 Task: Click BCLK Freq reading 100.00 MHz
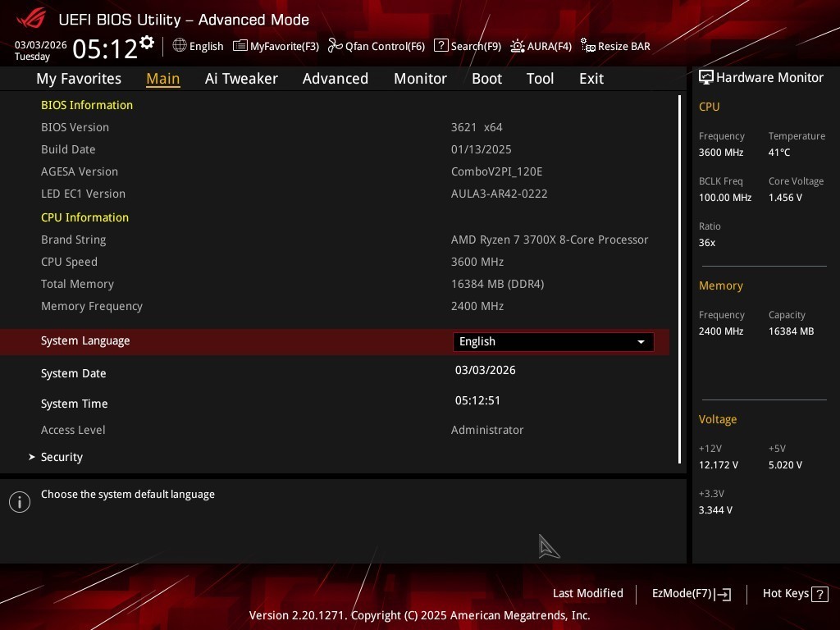[725, 198]
